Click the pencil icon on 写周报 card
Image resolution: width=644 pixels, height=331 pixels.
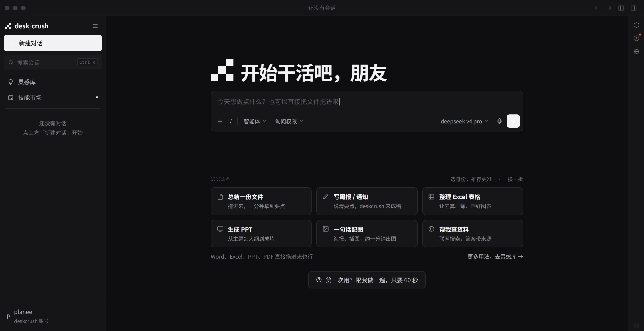click(326, 197)
